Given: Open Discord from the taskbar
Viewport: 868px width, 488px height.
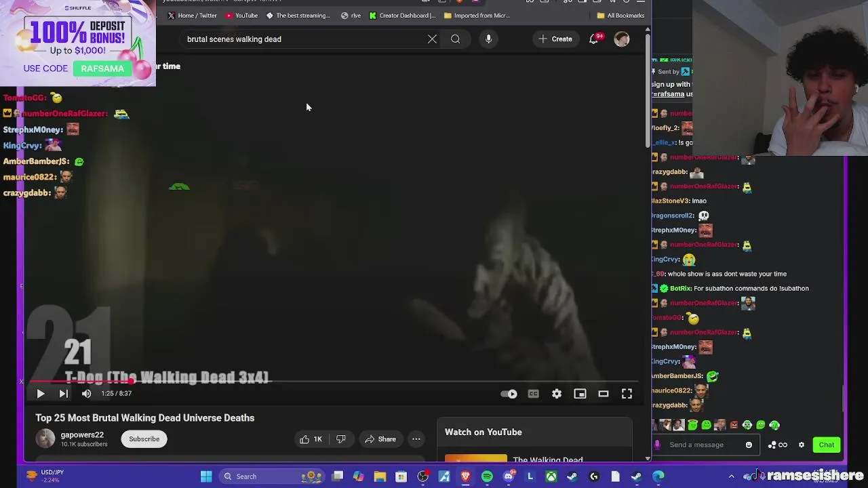Looking at the screenshot, I should tap(509, 476).
